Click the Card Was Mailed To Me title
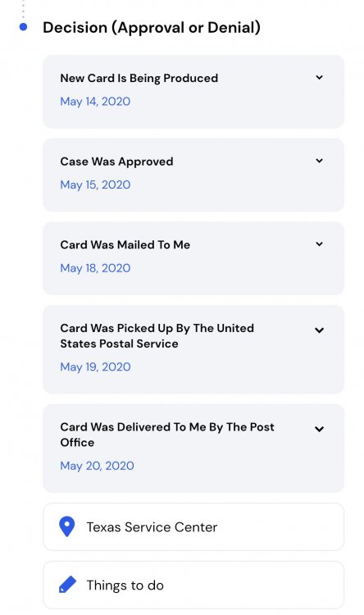This screenshot has height=615, width=364. coord(125,244)
